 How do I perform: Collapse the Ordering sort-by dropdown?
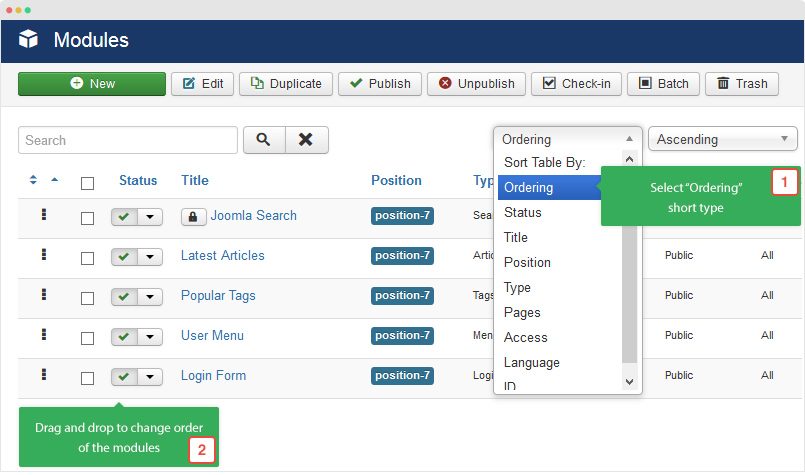[567, 140]
